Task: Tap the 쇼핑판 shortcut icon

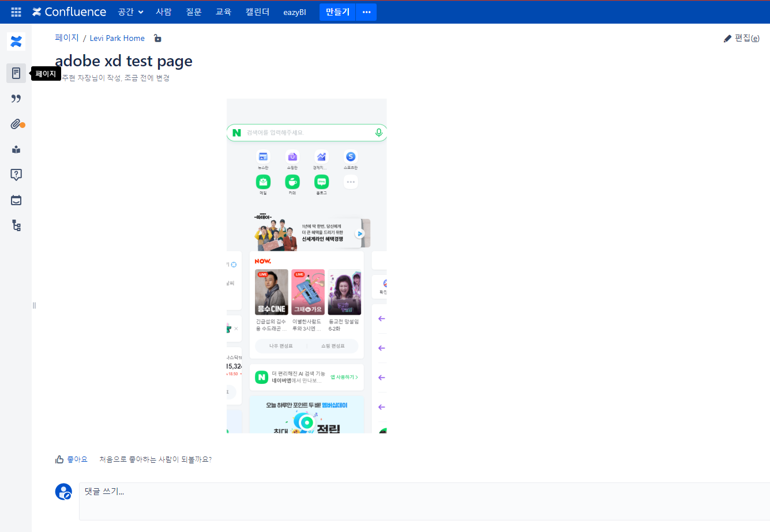Action: 292,157
